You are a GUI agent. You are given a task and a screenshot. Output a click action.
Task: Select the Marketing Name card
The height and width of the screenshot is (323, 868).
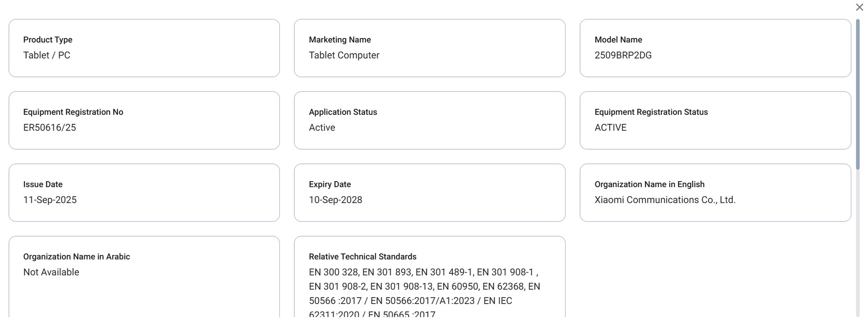click(x=429, y=48)
